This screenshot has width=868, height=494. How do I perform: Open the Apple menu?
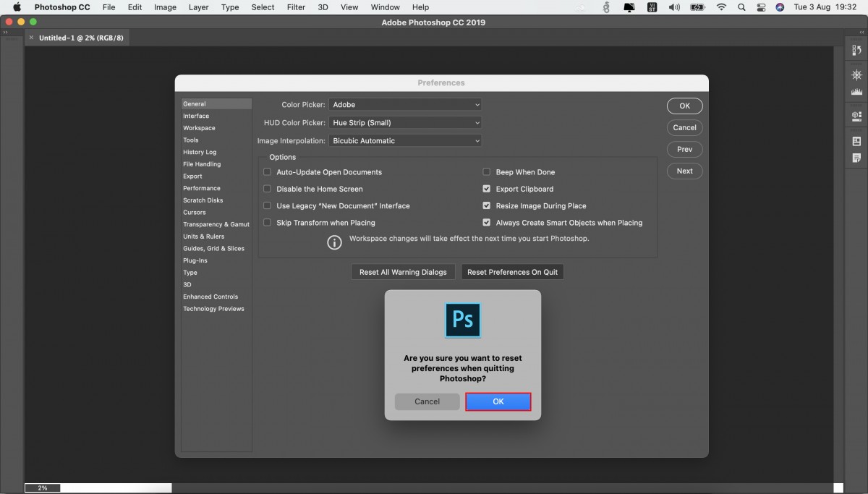(17, 7)
